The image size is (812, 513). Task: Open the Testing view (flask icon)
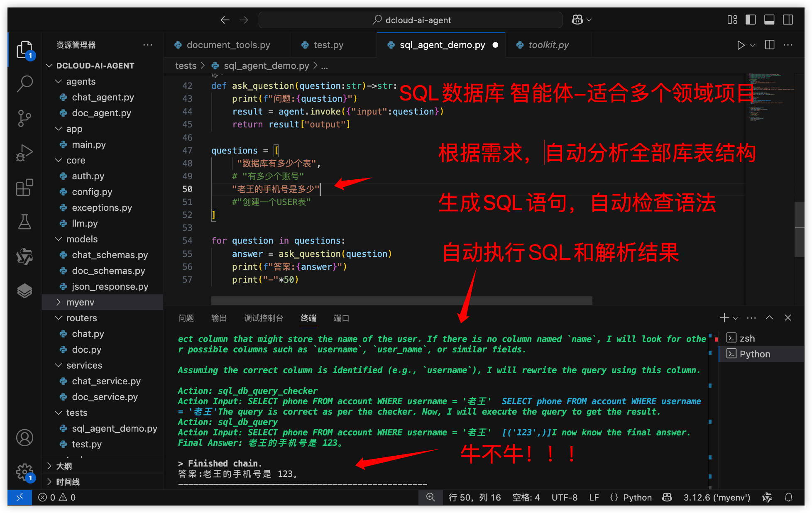point(24,222)
